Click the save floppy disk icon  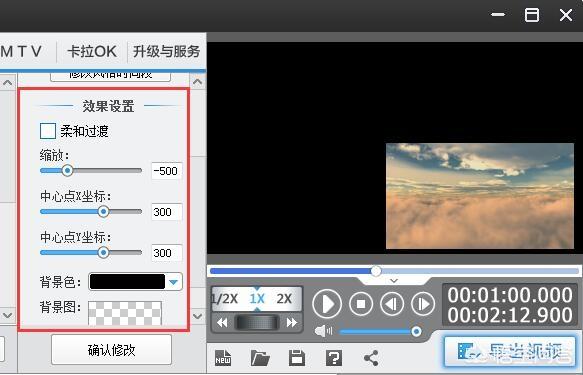click(297, 358)
